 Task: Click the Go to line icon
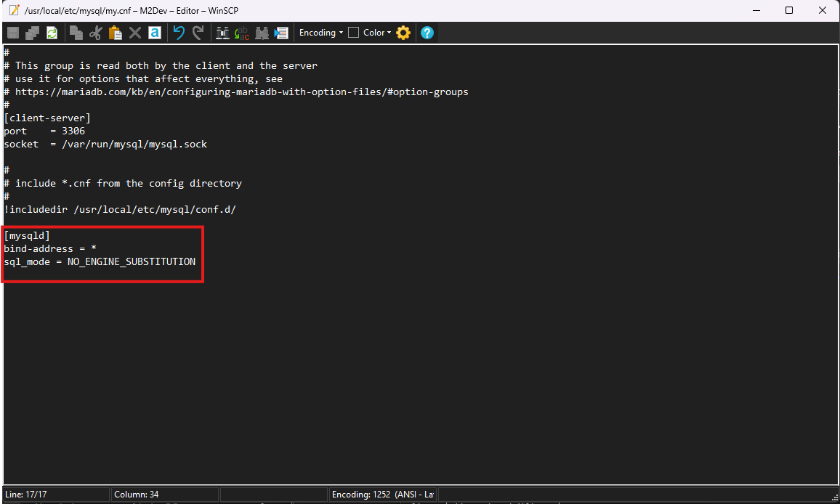(281, 33)
